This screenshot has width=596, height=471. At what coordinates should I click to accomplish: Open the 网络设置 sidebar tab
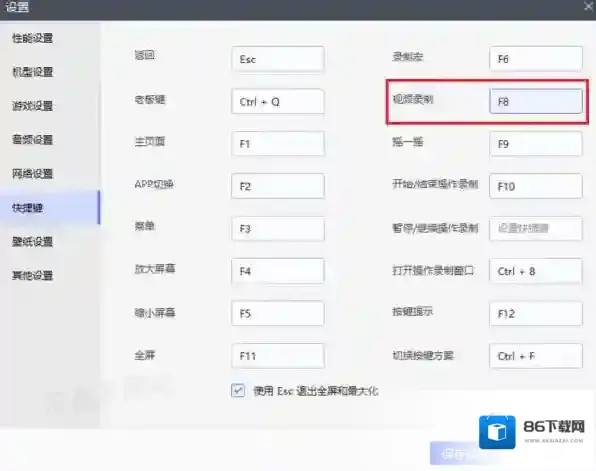click(x=33, y=174)
